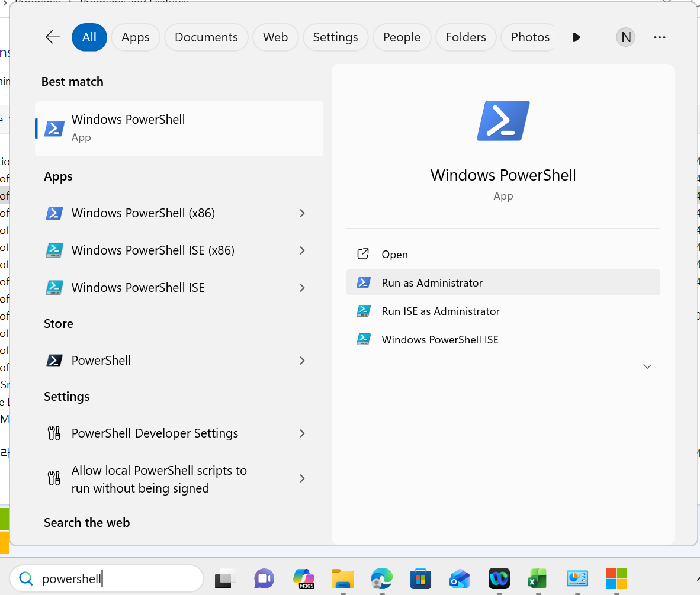Choose Run as Administrator
The height and width of the screenshot is (595, 700).
point(503,282)
